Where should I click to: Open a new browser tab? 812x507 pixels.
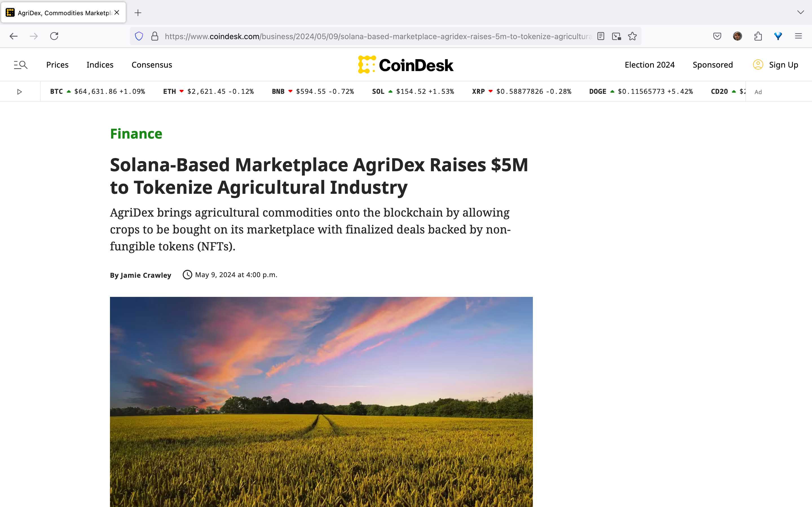tap(138, 13)
